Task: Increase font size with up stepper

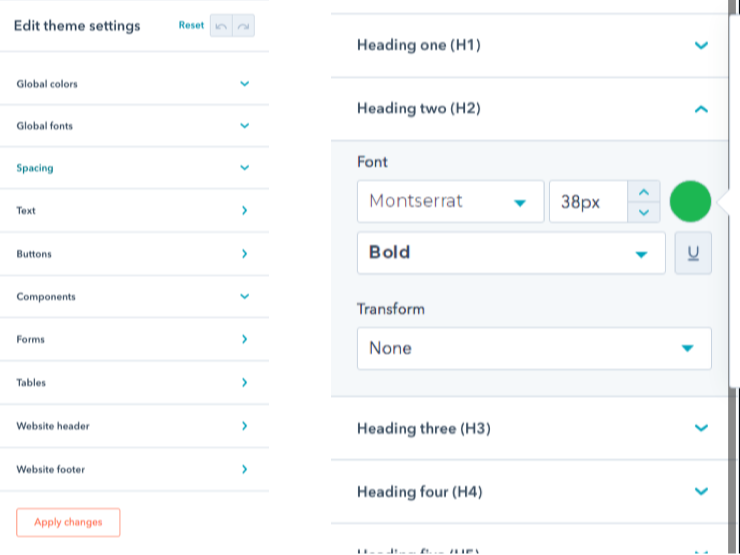Action: pyautogui.click(x=644, y=192)
